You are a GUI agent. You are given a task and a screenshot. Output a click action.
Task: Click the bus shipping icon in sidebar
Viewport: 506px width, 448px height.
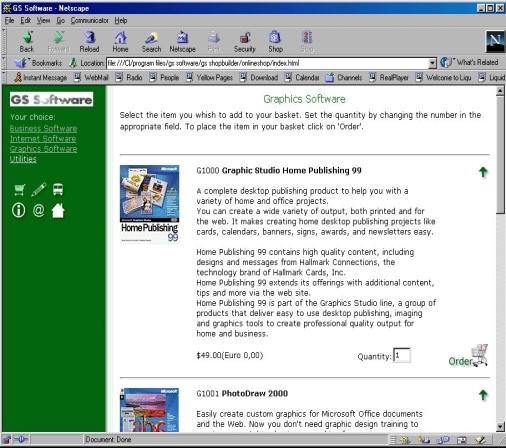click(x=58, y=189)
